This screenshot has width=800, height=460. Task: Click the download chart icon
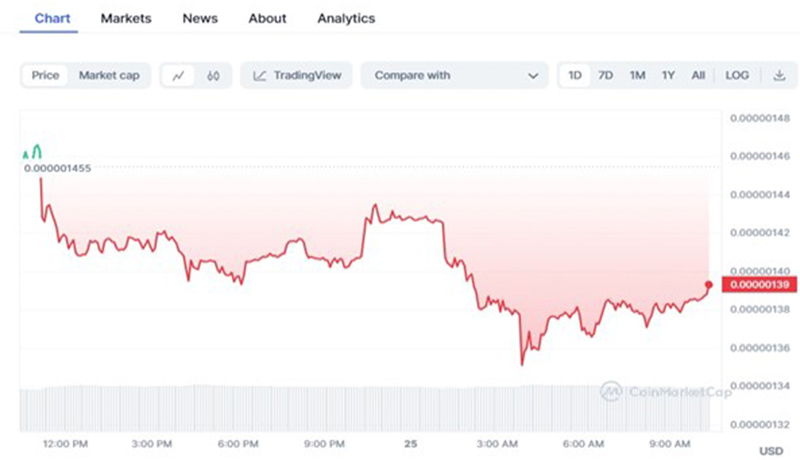point(779,75)
